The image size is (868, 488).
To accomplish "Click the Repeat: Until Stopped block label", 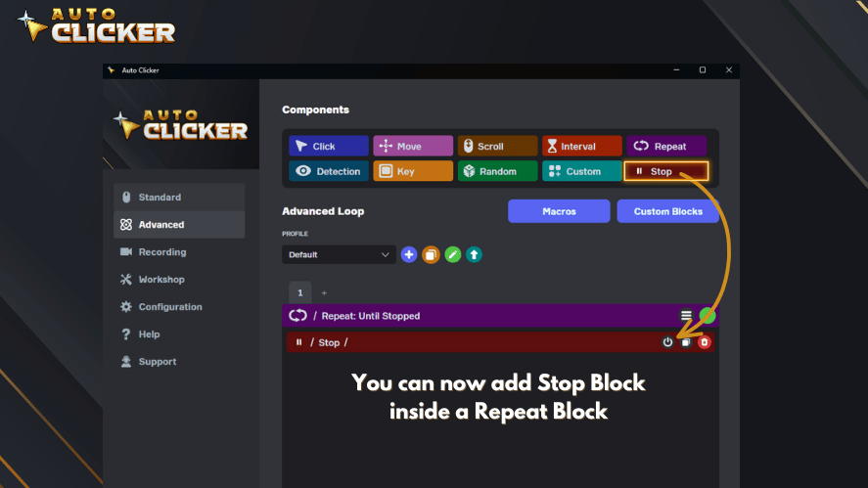I will [x=370, y=316].
